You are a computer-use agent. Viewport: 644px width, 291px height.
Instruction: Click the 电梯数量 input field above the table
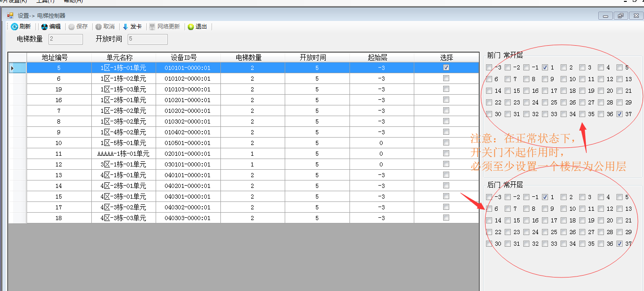point(66,39)
